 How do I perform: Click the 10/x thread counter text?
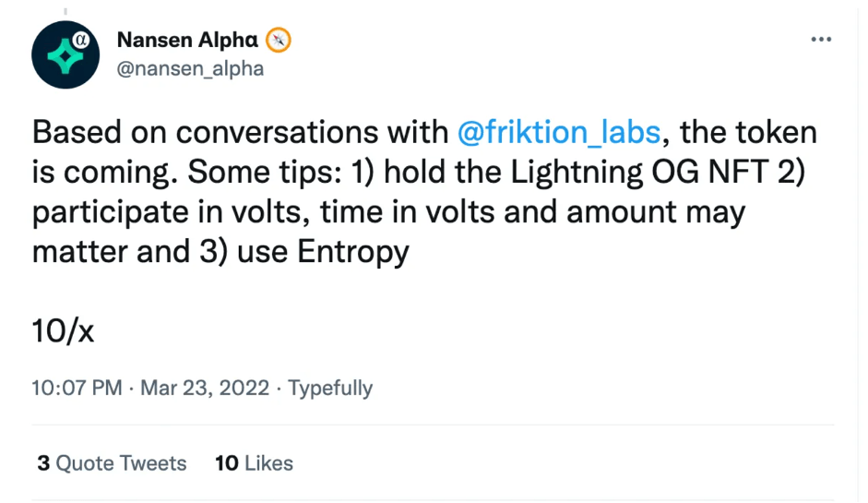point(64,330)
